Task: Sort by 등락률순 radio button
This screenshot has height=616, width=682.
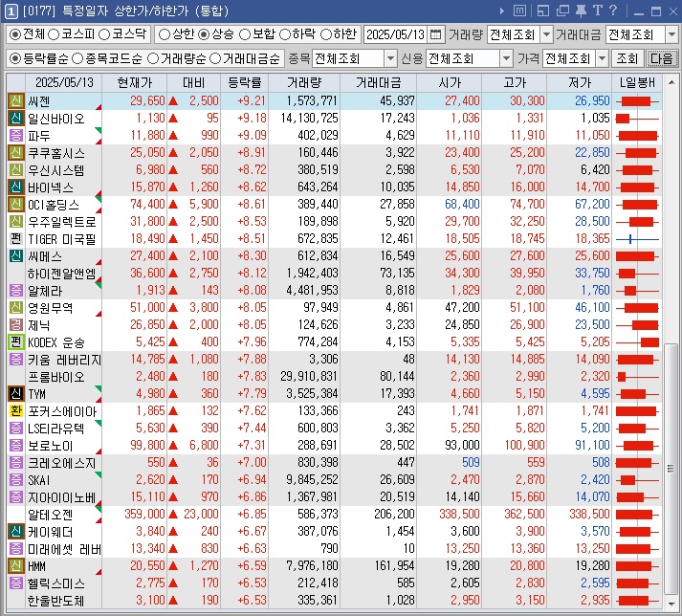Action: 15,58
